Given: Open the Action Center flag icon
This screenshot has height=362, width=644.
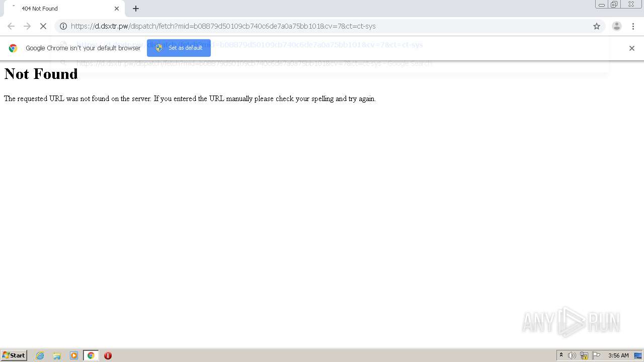Looking at the screenshot, I should [596, 355].
